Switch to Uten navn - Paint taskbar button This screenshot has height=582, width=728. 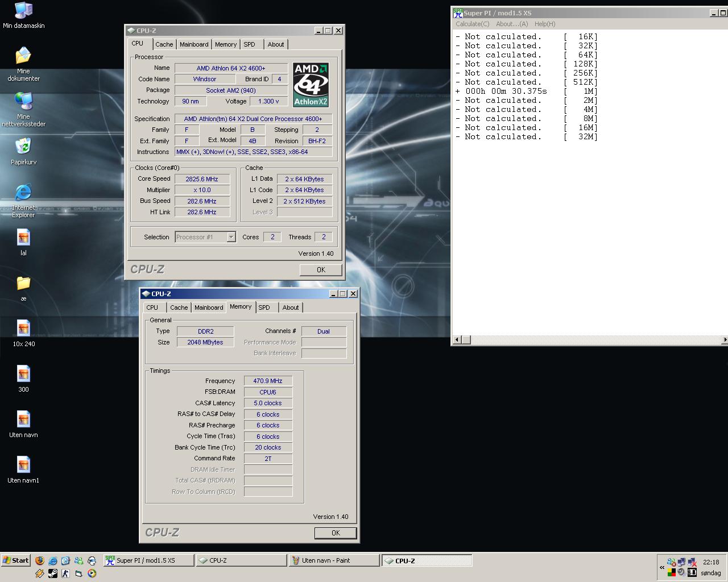[x=333, y=560]
